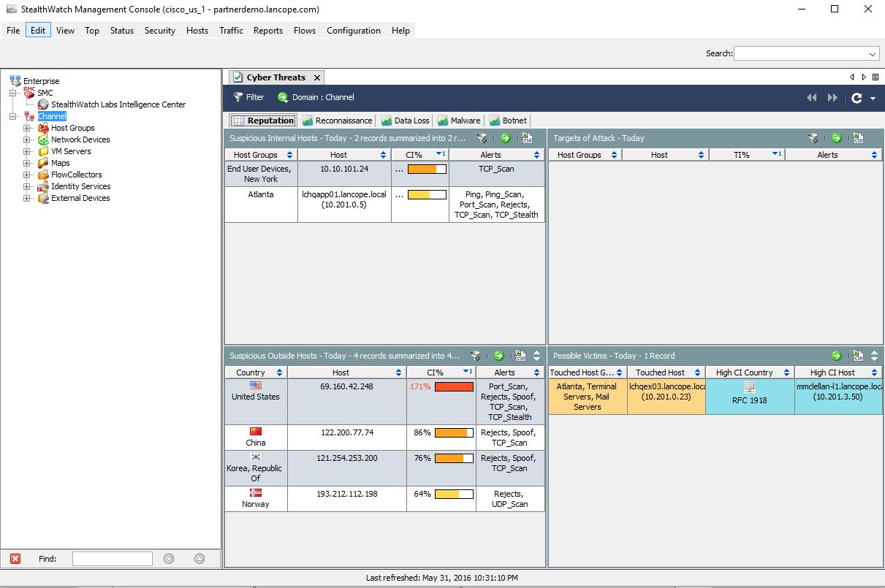Sort by Touched Host column header
The width and height of the screenshot is (885, 588).
pyautogui.click(x=666, y=373)
